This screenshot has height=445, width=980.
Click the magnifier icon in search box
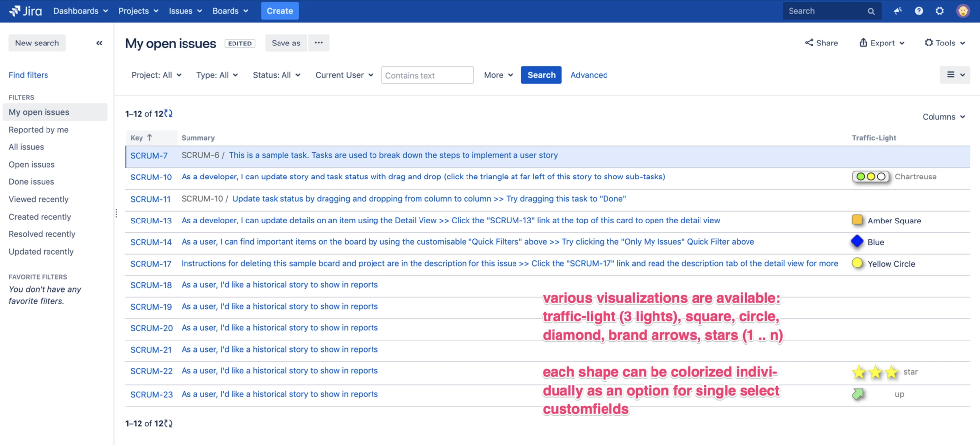(x=871, y=11)
